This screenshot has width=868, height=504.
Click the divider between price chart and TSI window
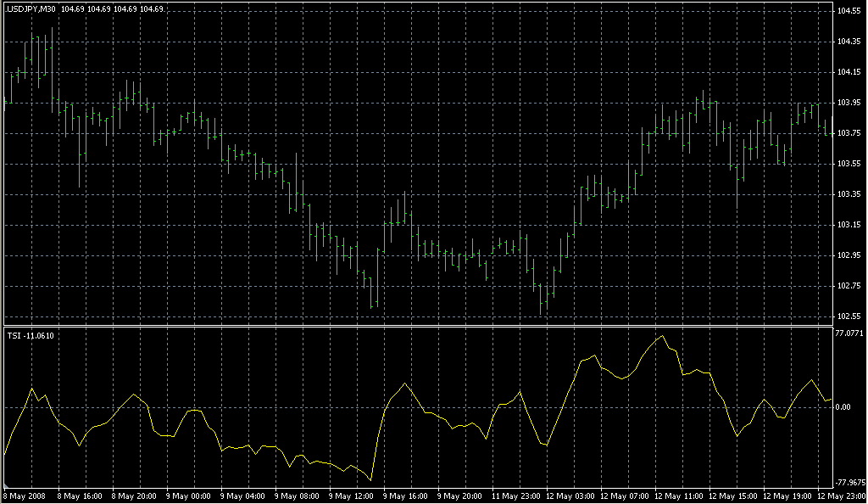(415, 326)
